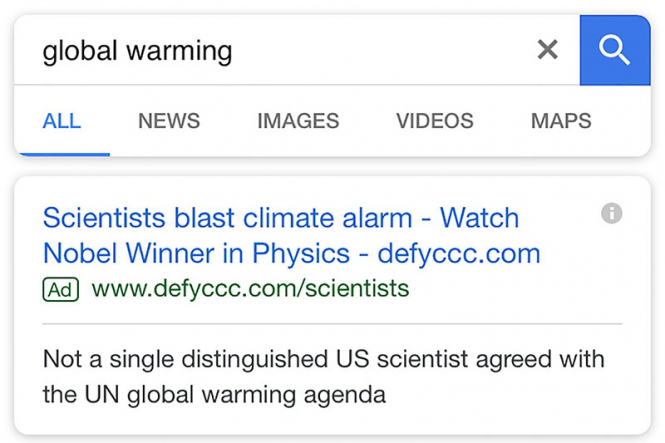Focus the "global warming" search field
Image resolution: width=665 pixels, height=443 pixels.
click(x=280, y=50)
